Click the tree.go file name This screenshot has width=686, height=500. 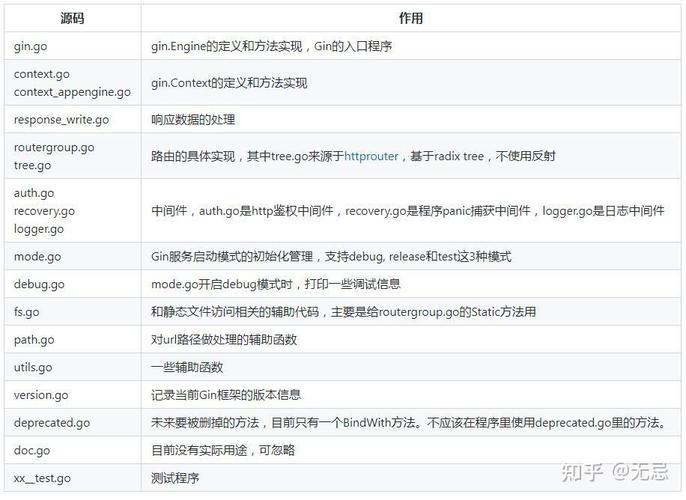32,165
